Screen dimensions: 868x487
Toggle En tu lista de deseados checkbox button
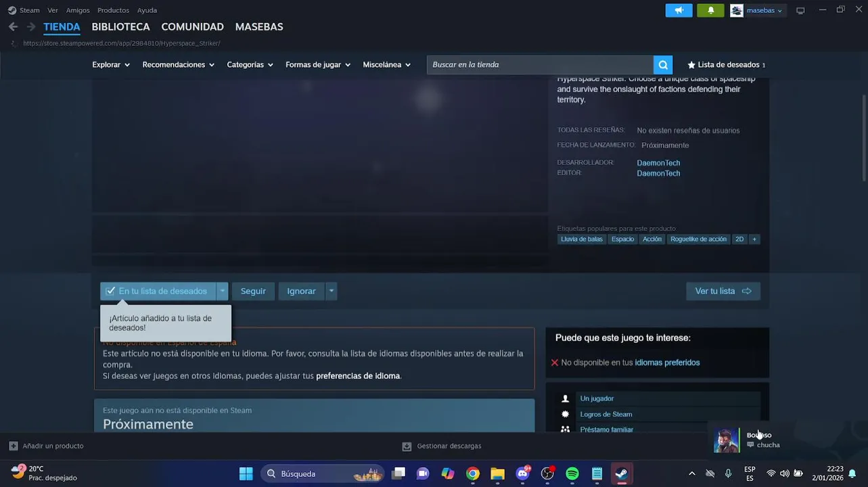click(158, 291)
